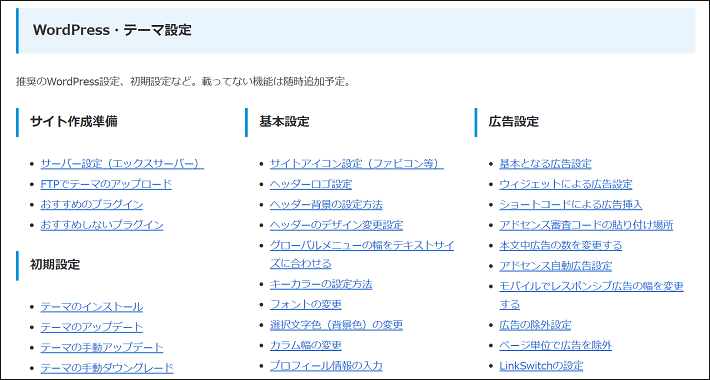The height and width of the screenshot is (380, 710).
Task: Open ヘッダーロゴ設定 link
Action: [x=311, y=184]
